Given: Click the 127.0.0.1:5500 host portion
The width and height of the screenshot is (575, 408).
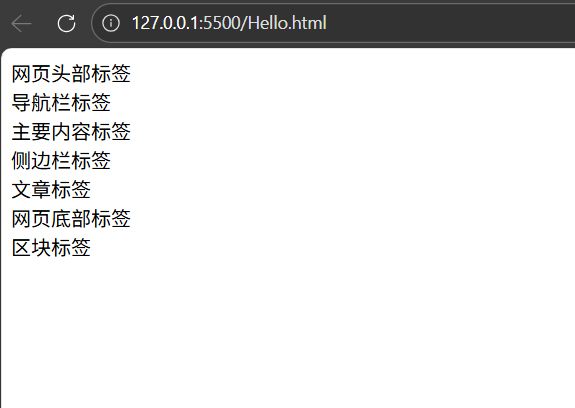Looking at the screenshot, I should click(186, 23).
